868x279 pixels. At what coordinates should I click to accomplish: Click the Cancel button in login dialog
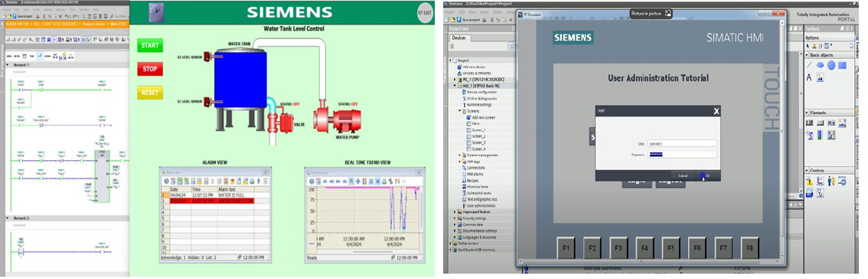[x=683, y=176]
